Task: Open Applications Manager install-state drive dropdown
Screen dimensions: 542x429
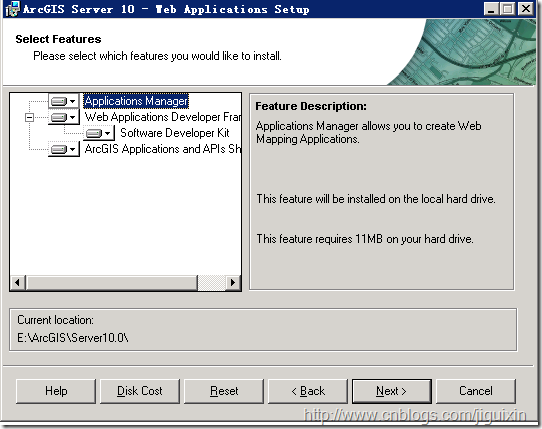Action: click(x=64, y=101)
